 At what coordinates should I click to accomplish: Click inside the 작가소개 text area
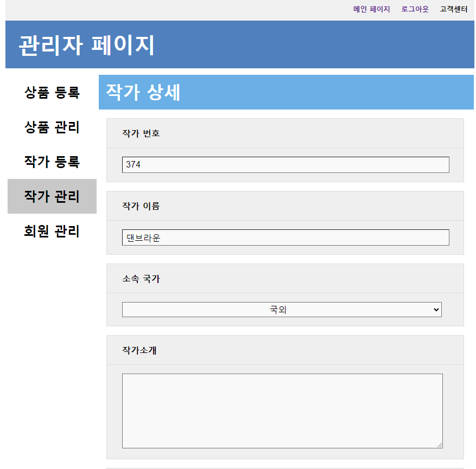click(x=282, y=411)
